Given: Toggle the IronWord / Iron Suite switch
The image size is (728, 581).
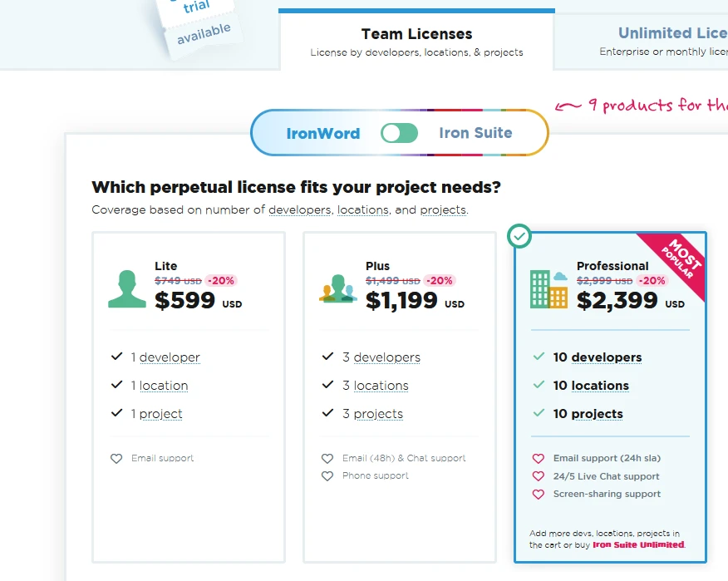Looking at the screenshot, I should click(x=399, y=133).
